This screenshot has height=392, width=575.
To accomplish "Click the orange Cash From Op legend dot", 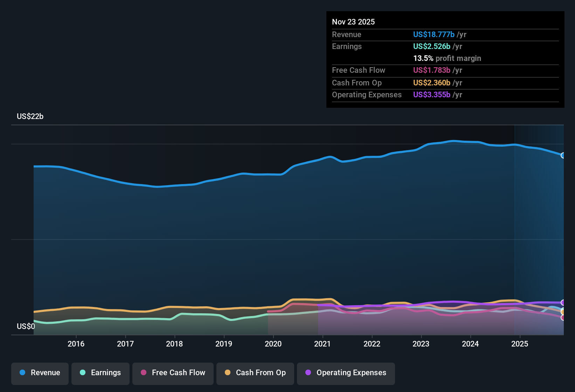I will click(228, 373).
